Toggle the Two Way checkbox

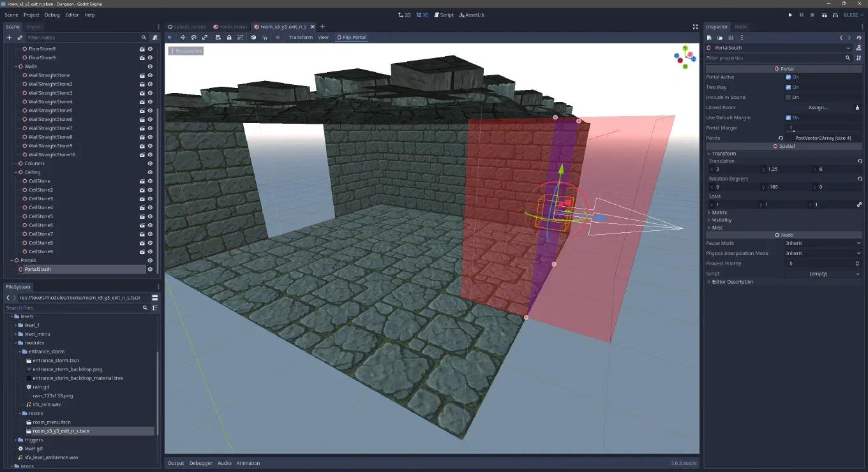click(788, 87)
